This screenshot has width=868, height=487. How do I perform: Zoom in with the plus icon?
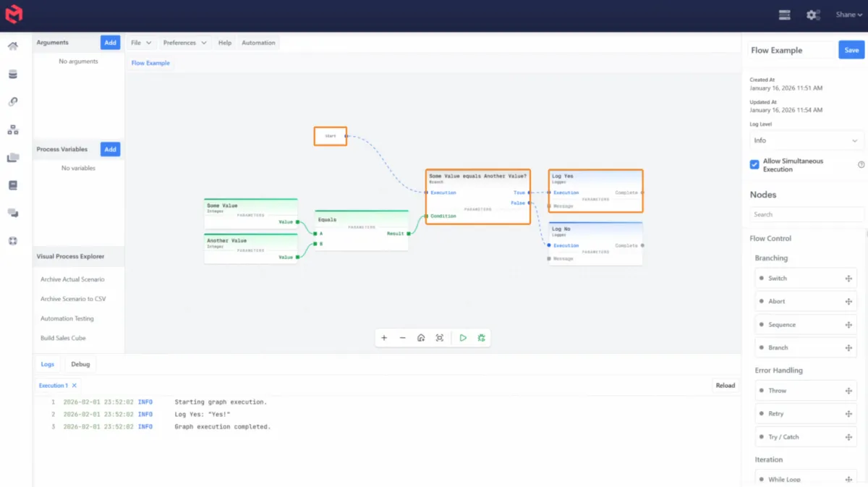pyautogui.click(x=384, y=338)
